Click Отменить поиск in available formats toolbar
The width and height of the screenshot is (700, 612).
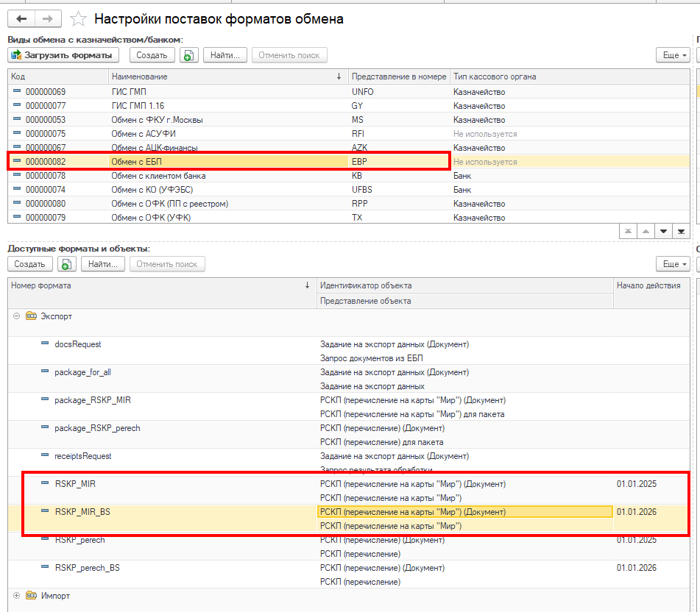(x=167, y=264)
